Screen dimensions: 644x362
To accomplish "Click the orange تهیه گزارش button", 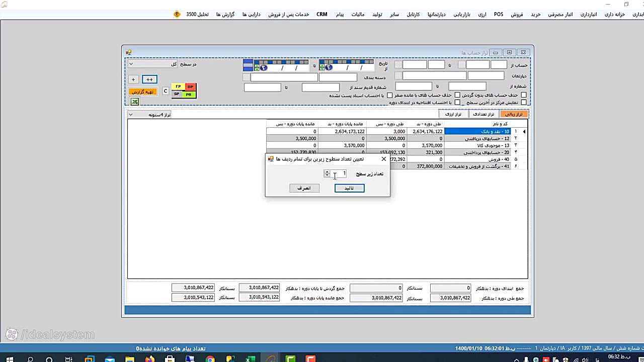I will tap(143, 92).
